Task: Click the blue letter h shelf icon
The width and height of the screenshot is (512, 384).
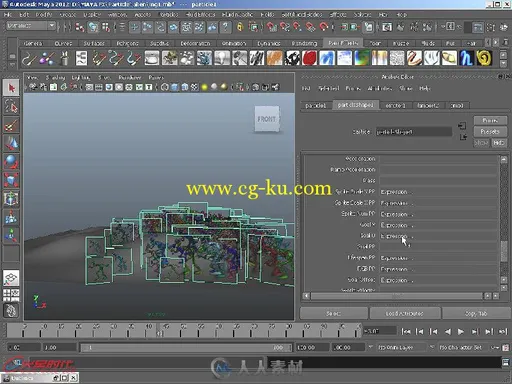Action: 466,58
